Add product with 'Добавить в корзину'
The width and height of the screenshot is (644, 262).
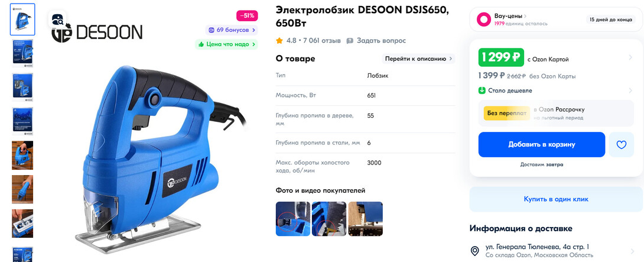pos(542,145)
